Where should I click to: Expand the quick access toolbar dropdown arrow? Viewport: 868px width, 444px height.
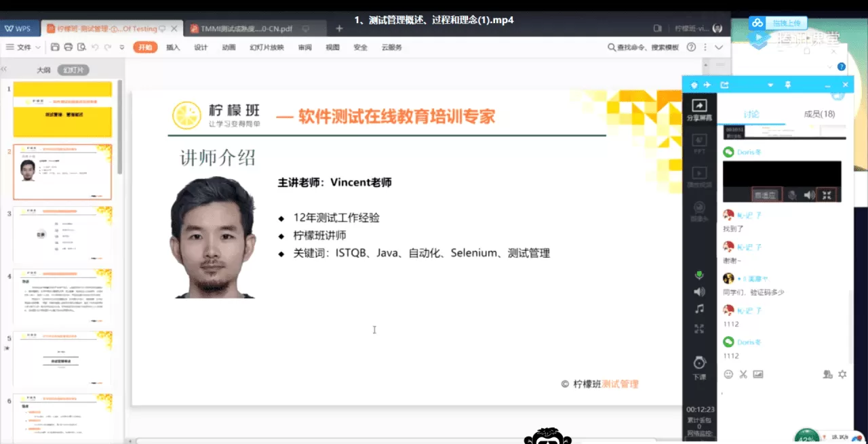(x=121, y=47)
